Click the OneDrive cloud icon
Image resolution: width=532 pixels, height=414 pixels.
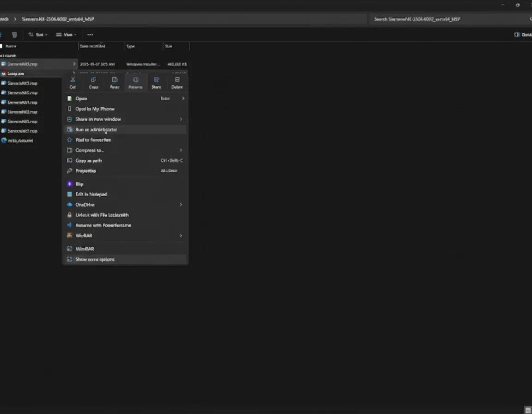click(70, 205)
